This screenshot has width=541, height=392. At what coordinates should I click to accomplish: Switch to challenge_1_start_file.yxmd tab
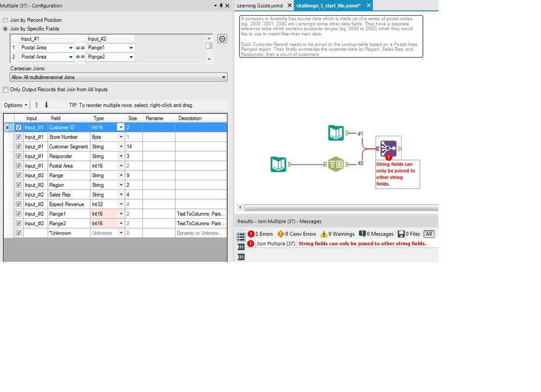[329, 5]
